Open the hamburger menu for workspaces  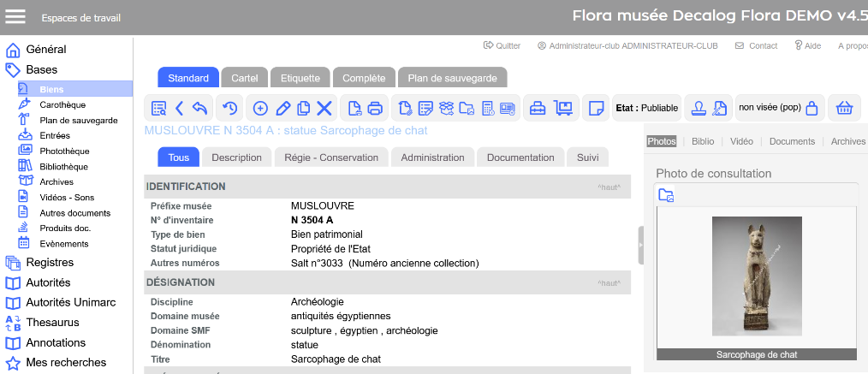[15, 17]
